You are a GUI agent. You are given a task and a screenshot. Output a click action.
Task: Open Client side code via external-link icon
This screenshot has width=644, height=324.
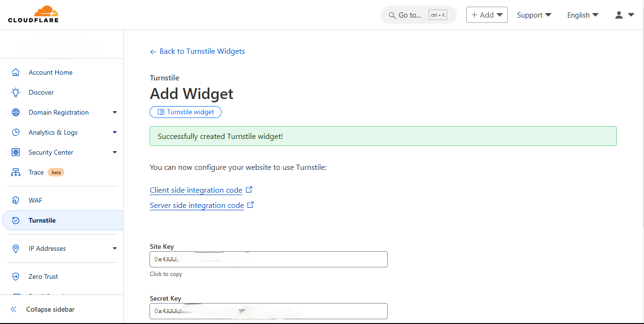pos(249,189)
